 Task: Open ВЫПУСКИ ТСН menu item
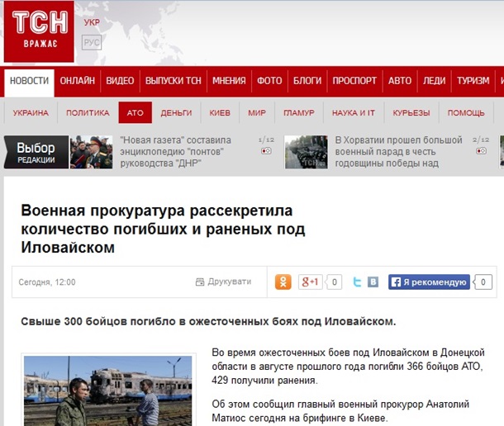(x=174, y=81)
